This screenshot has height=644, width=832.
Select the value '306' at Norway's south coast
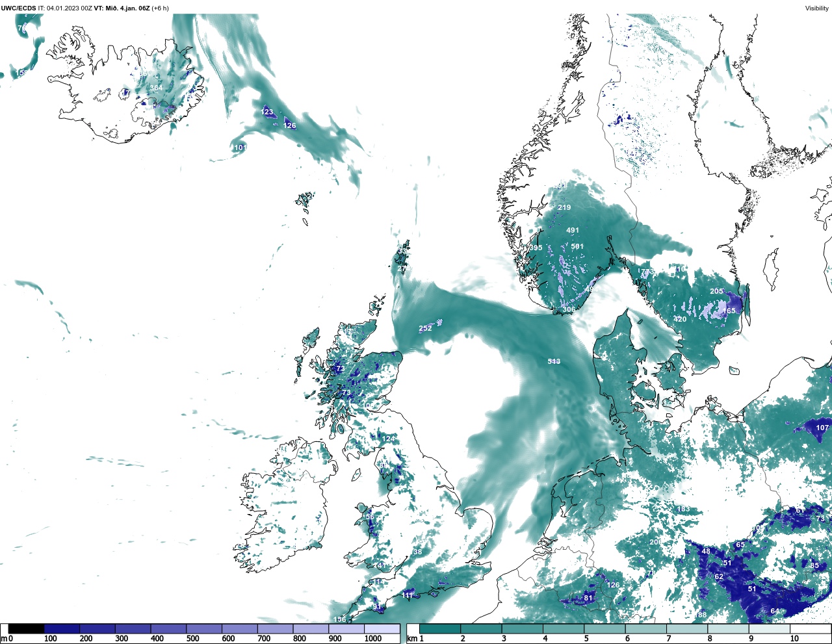(568, 310)
